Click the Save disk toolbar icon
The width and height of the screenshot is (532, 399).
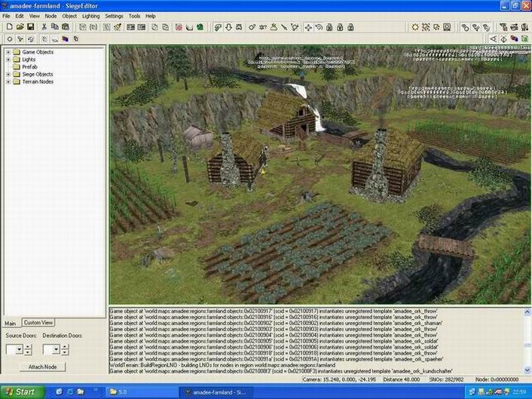(x=30, y=27)
